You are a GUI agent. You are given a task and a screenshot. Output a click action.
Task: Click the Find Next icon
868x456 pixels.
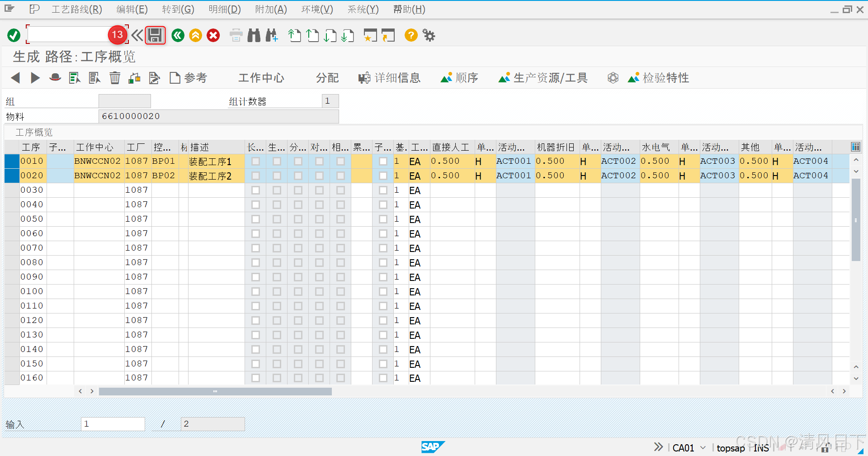point(271,35)
